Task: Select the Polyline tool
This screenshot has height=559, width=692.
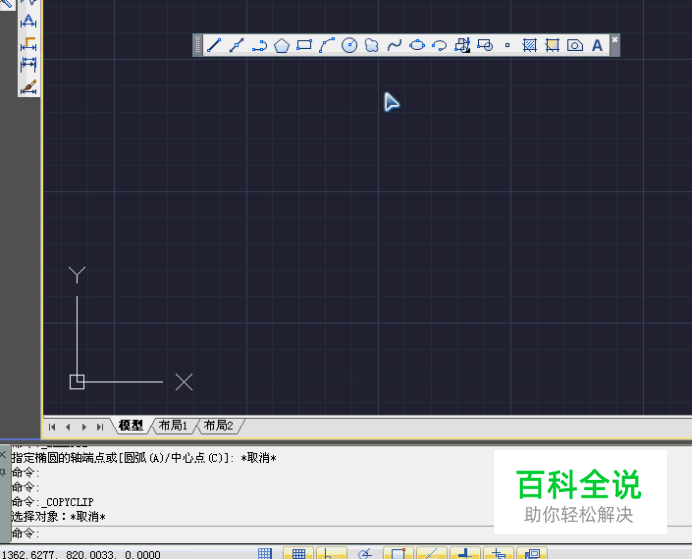Action: tap(259, 45)
